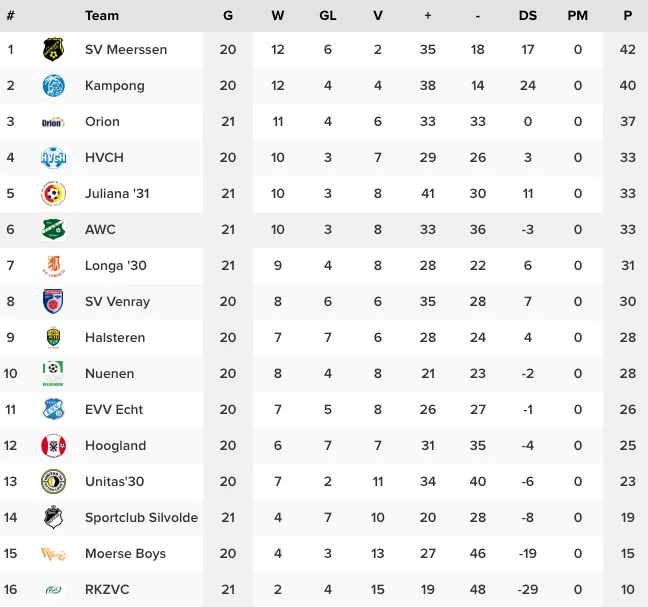Open the Unitas'30 round badge
The height and width of the screenshot is (607, 648).
coord(53,482)
